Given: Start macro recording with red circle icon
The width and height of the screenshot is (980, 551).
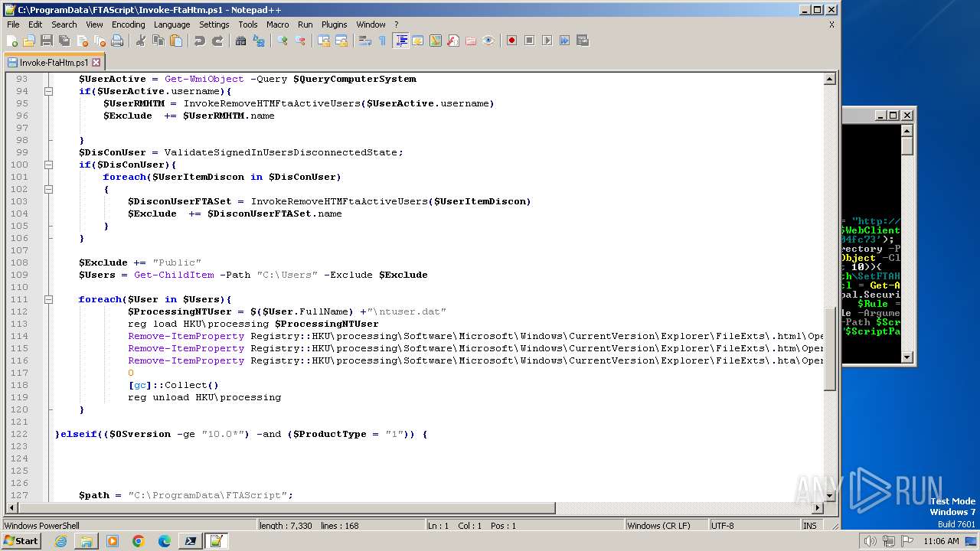Looking at the screenshot, I should [x=511, y=41].
